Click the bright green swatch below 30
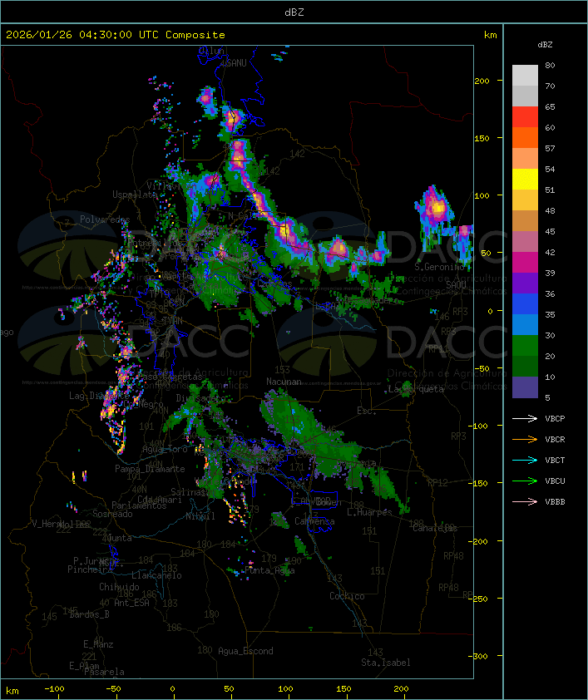The width and height of the screenshot is (588, 700). 525,346
